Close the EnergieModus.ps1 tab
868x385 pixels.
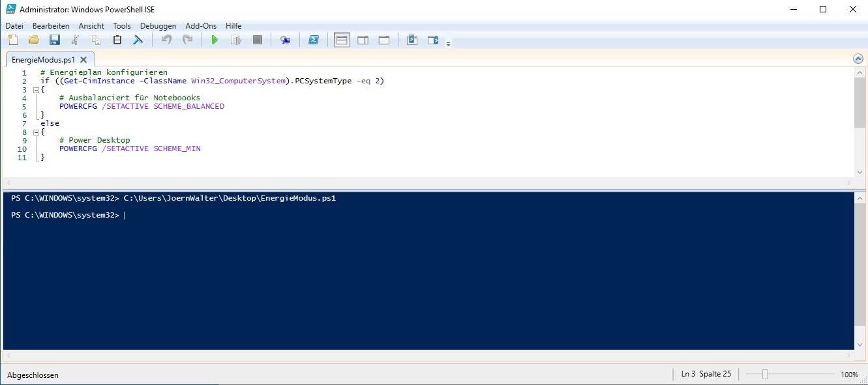pyautogui.click(x=83, y=59)
